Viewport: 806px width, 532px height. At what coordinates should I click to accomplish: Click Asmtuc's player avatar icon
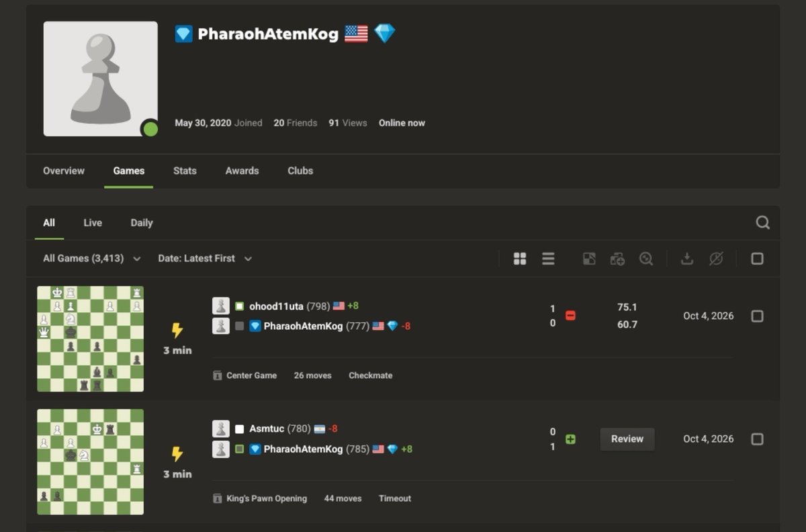coord(221,429)
